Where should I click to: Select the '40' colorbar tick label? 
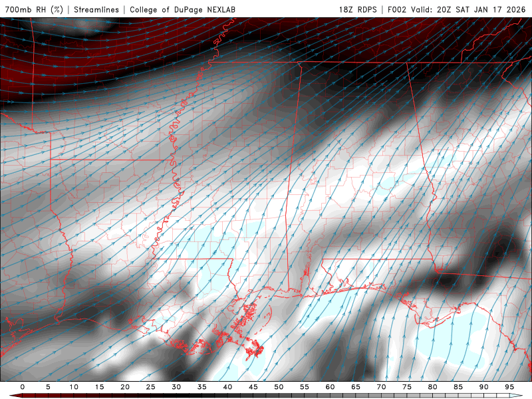[227, 387]
